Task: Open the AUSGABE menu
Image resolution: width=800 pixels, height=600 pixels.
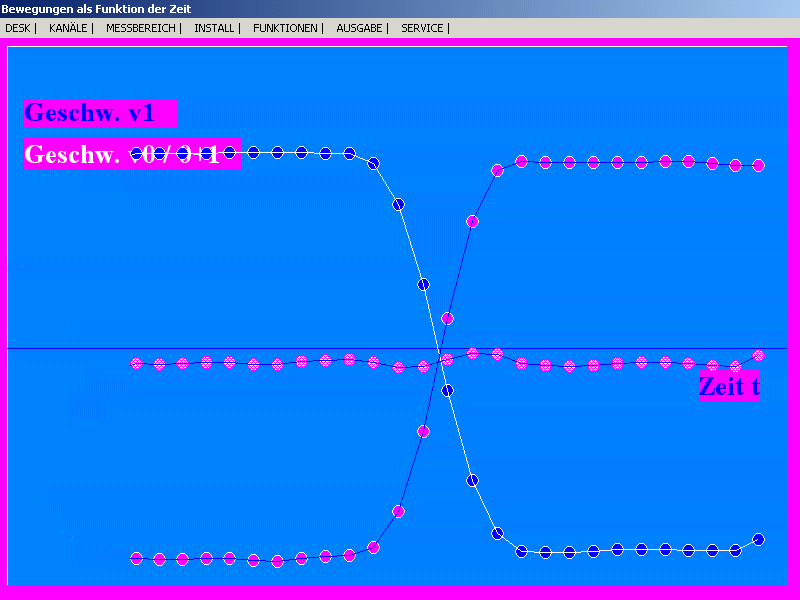Action: 359,28
